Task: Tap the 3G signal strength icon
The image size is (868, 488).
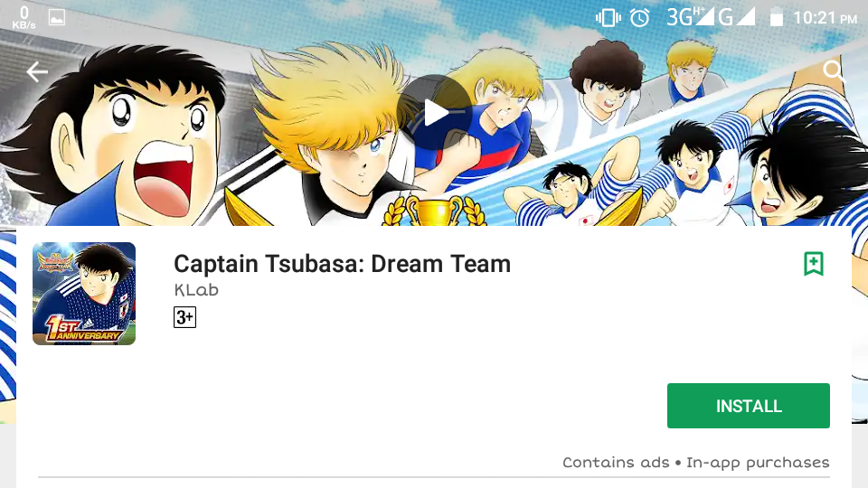Action: click(x=690, y=17)
